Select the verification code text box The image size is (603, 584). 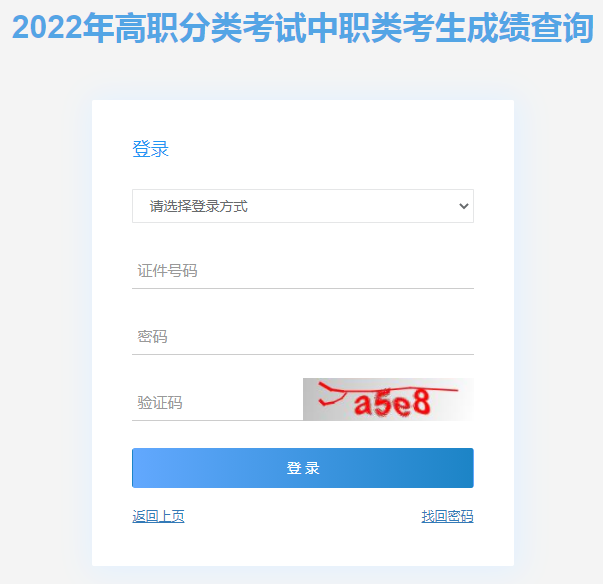click(x=217, y=403)
